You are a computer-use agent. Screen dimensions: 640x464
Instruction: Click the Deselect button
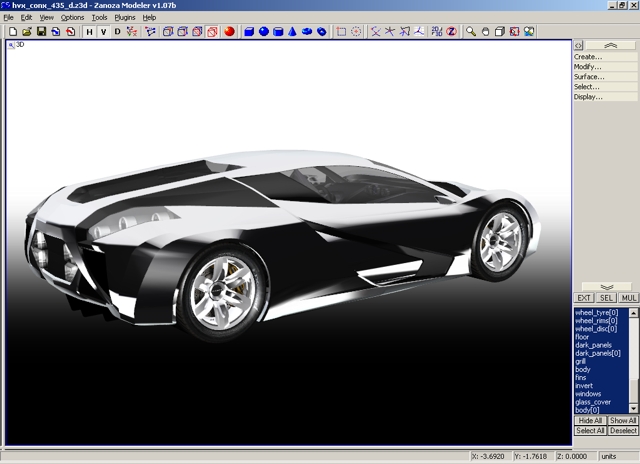(623, 431)
